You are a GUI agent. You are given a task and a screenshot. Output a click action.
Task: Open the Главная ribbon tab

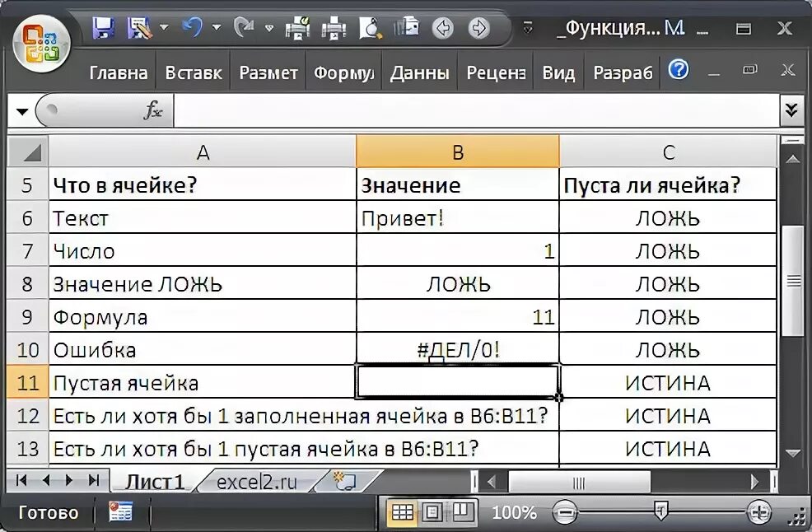(119, 73)
